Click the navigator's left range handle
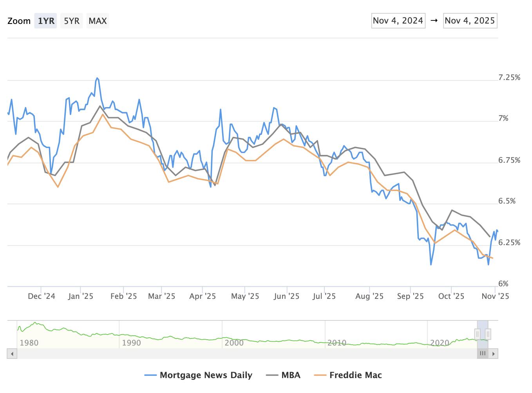 pyautogui.click(x=477, y=334)
